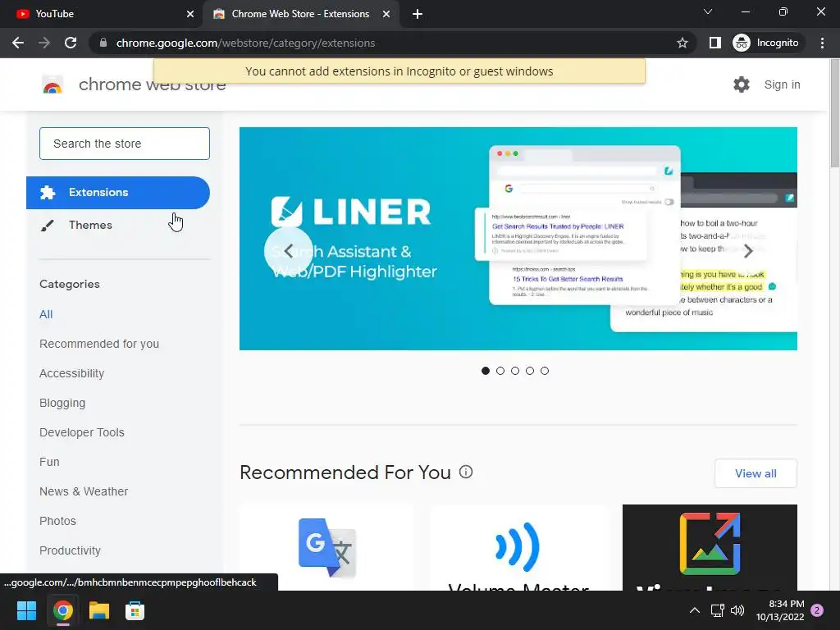Go back using the browser back arrow
The height and width of the screenshot is (630, 840).
(18, 43)
